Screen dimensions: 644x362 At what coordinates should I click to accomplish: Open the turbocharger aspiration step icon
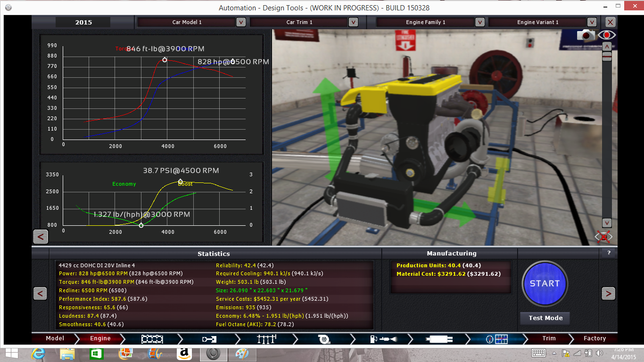324,338
